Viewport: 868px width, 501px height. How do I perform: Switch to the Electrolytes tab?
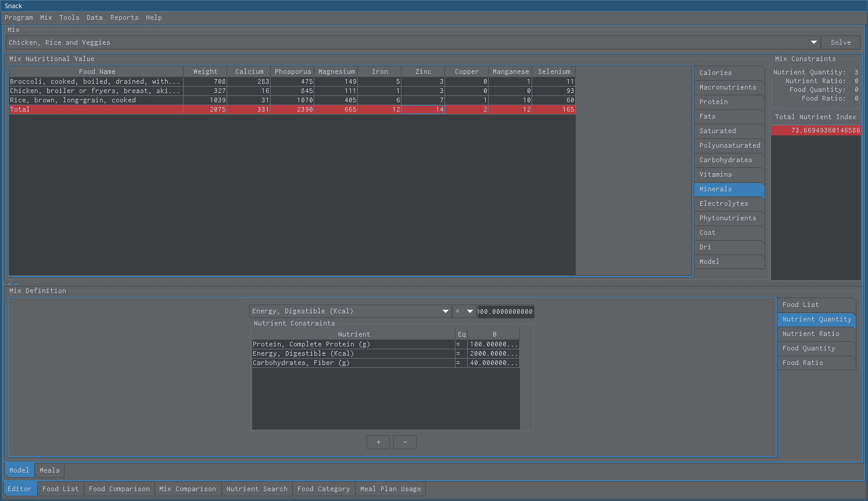tap(729, 203)
